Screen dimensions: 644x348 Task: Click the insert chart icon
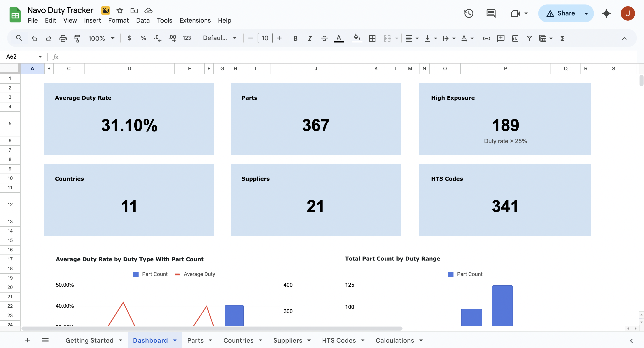(515, 38)
